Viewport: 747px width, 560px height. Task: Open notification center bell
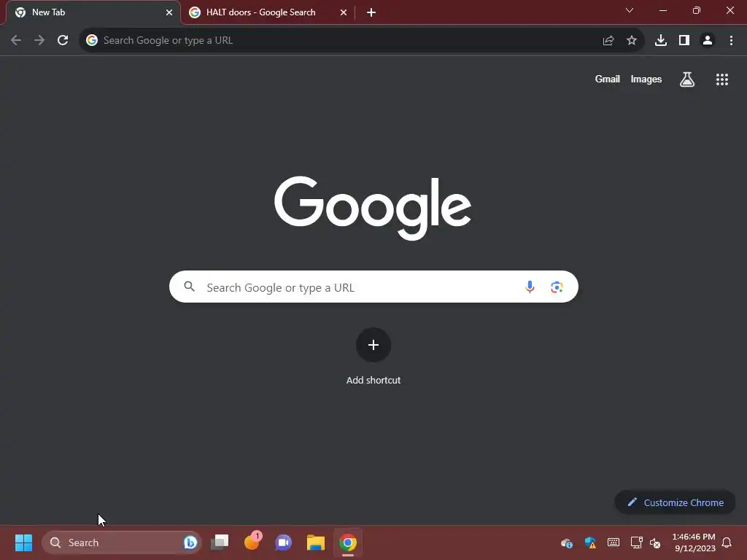[727, 542]
